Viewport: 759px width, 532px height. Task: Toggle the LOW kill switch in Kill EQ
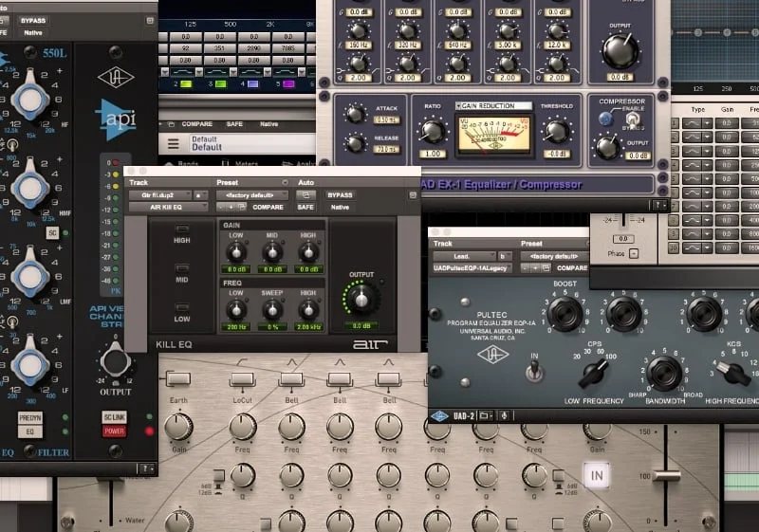pyautogui.click(x=182, y=307)
